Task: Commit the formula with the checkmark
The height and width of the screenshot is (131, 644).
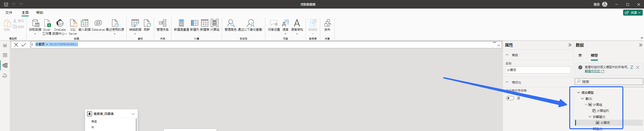Action: pyautogui.click(x=24, y=45)
